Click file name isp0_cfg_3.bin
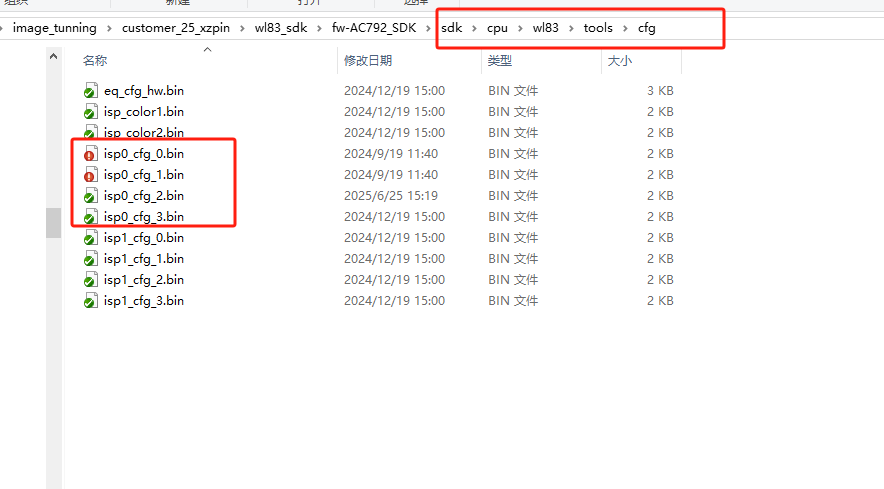 coord(144,217)
